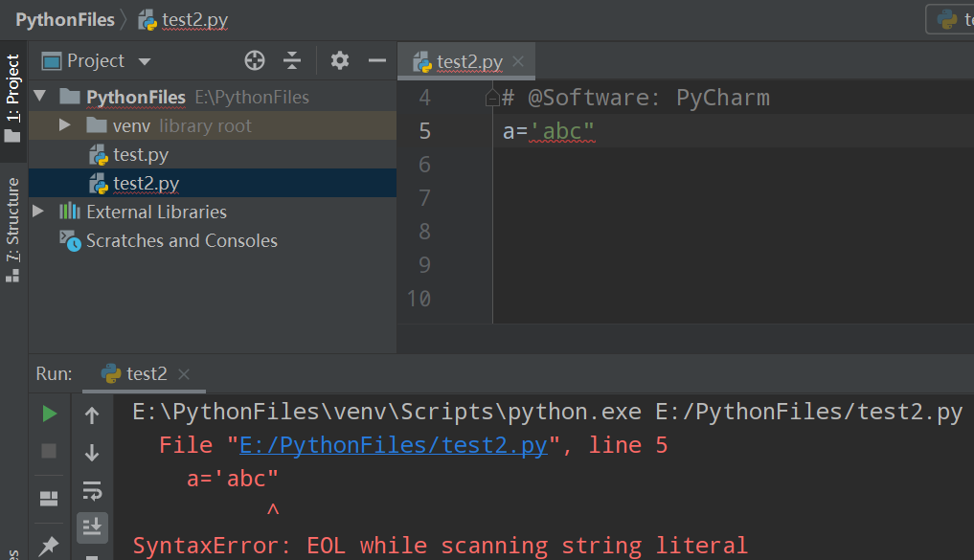Rerun test2 with green play button
Viewport: 974px width, 560px height.
(49, 414)
